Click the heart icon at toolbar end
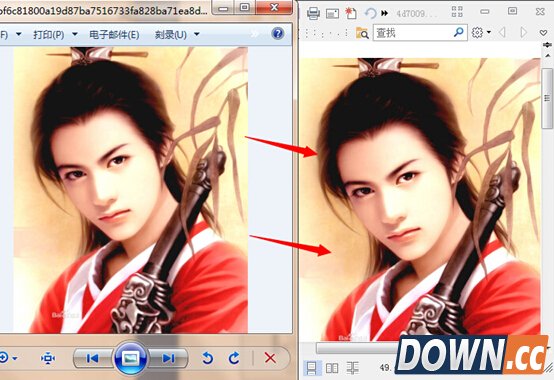Image resolution: width=554 pixels, height=380 pixels. [543, 33]
